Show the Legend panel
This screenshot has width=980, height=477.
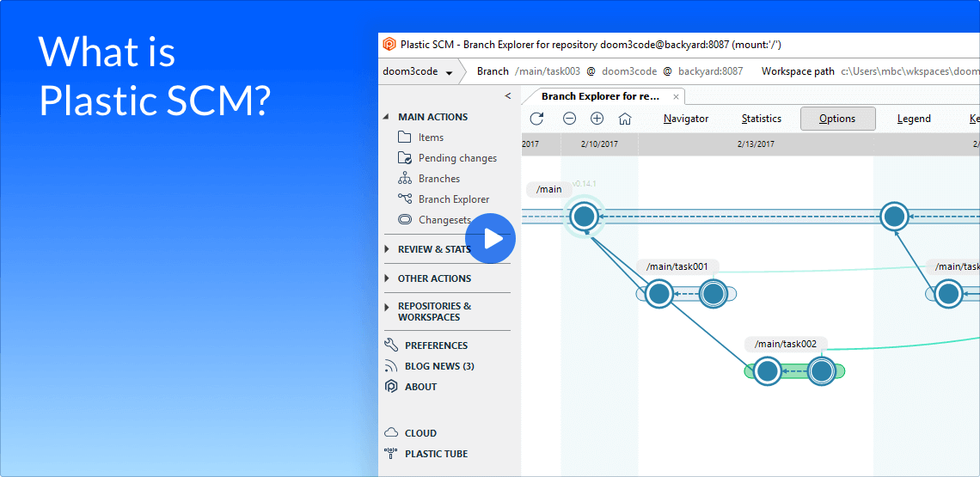914,119
